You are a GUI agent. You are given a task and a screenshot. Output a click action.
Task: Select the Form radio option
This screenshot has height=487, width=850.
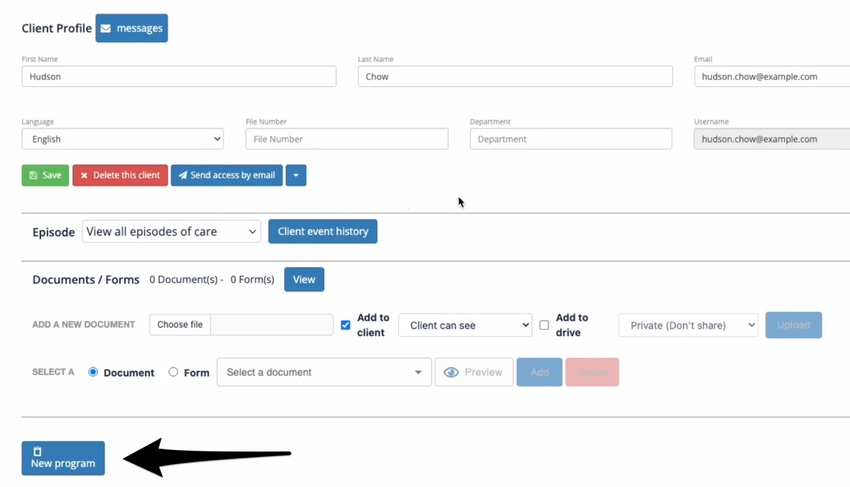pos(173,372)
